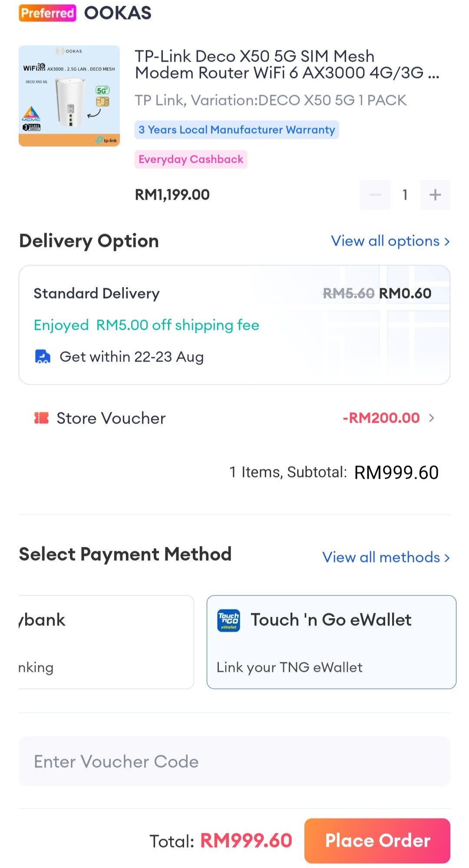Screen dimensions: 469x868
Task: Select the Maybank banking payment card
Action: [x=106, y=642]
